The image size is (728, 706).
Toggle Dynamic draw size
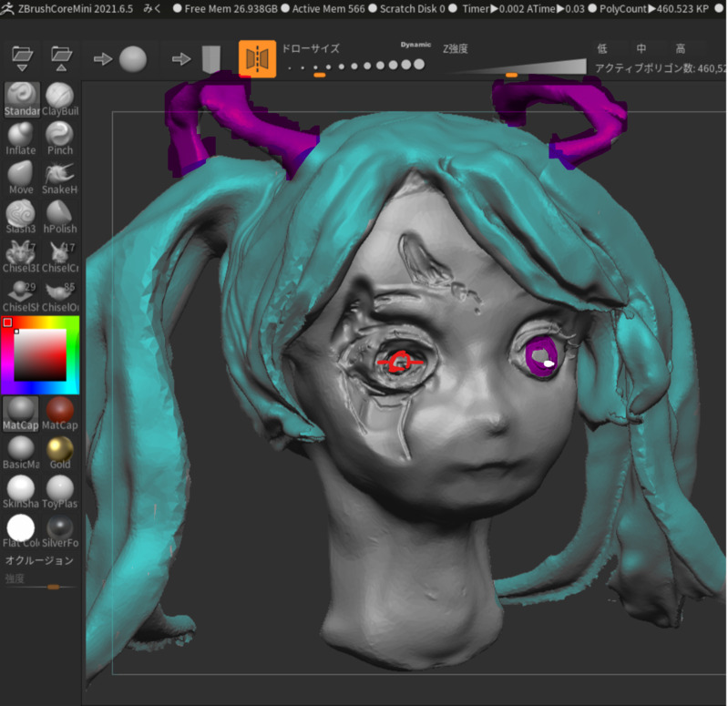[415, 45]
